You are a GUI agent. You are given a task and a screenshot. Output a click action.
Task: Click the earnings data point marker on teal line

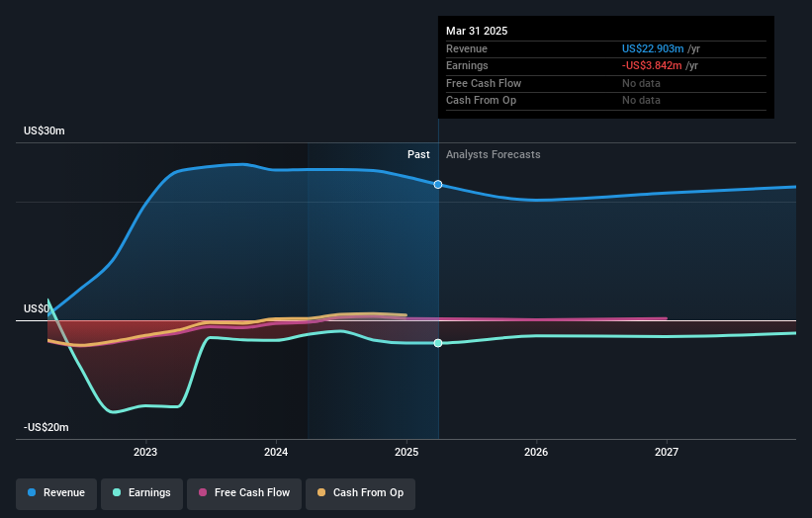click(438, 343)
